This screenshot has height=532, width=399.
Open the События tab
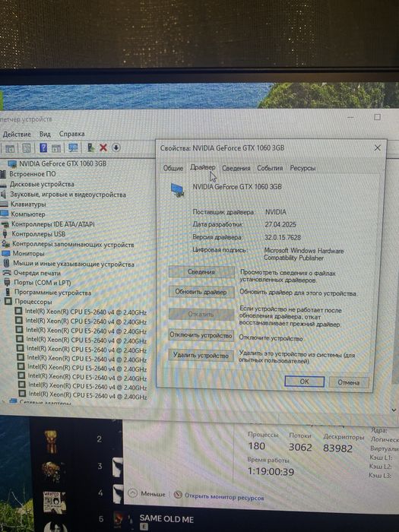pos(270,168)
